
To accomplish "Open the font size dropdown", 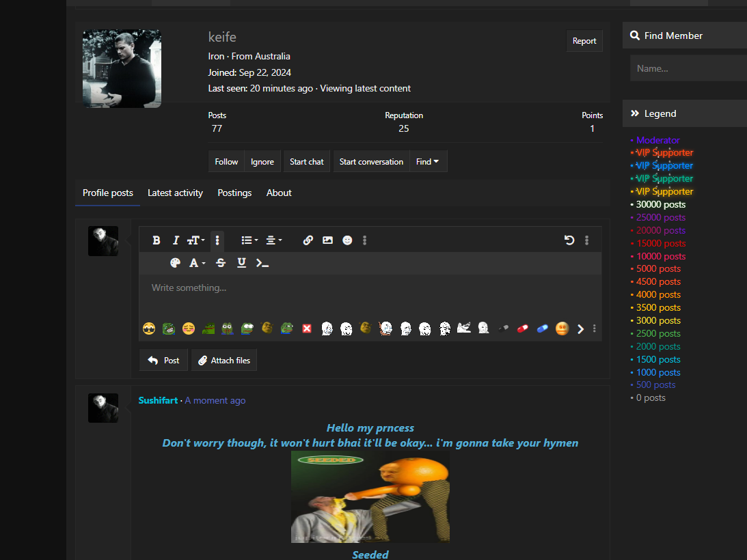I will [x=195, y=240].
